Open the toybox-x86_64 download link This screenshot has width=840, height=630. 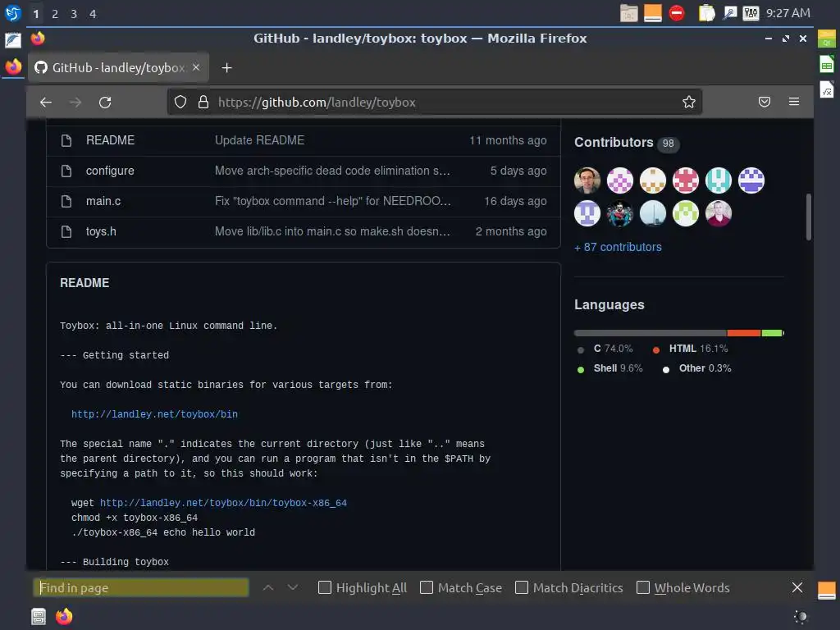coord(223,503)
